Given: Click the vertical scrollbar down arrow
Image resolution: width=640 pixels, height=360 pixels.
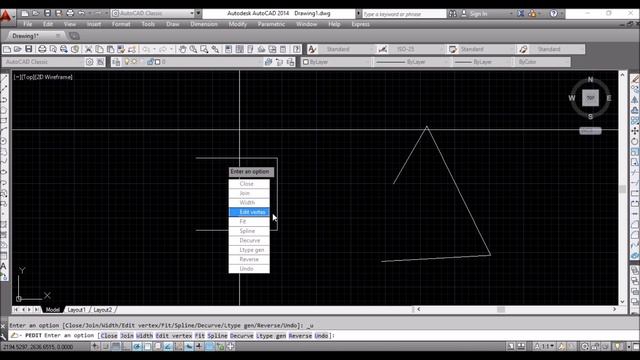Looking at the screenshot, I should (622, 302).
